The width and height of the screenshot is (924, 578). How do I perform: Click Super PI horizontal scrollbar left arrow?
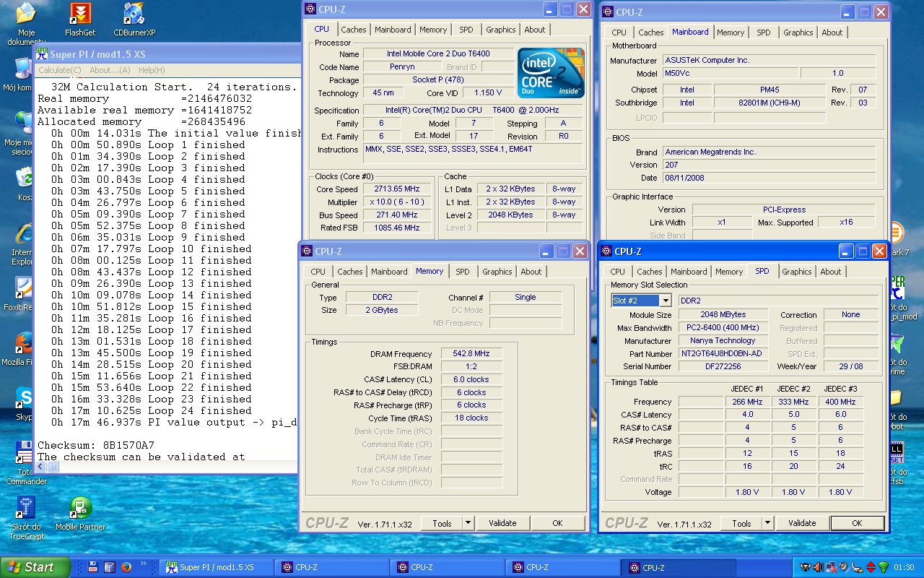[42, 467]
